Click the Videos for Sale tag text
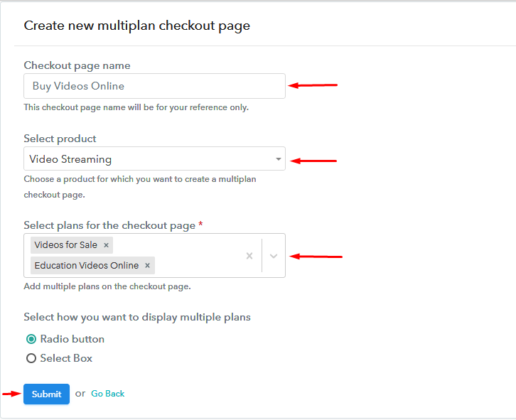516x420 pixels. (x=66, y=245)
